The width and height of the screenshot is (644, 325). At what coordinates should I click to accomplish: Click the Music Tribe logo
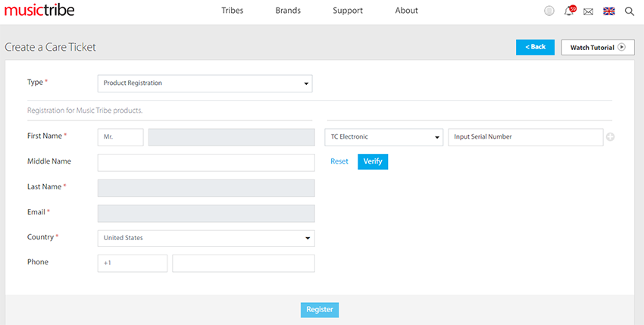40,11
